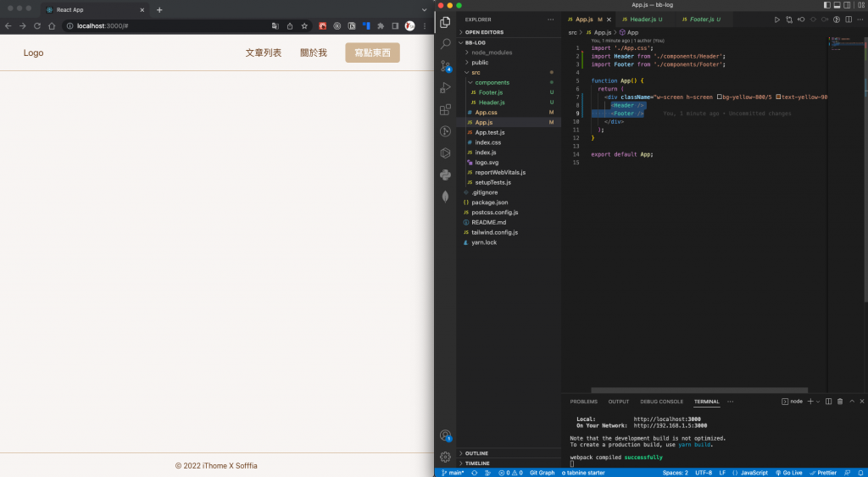Click the browser reload icon
Image resolution: width=868 pixels, height=477 pixels.
point(37,26)
